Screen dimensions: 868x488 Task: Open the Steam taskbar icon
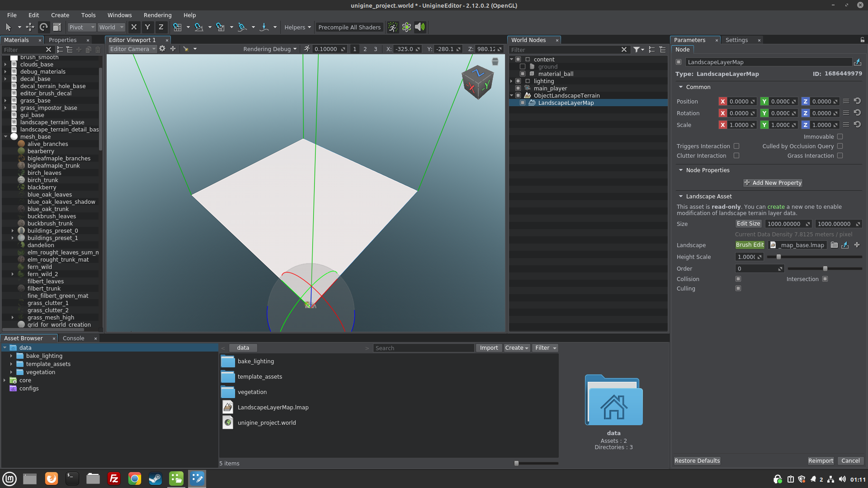pyautogui.click(x=155, y=479)
